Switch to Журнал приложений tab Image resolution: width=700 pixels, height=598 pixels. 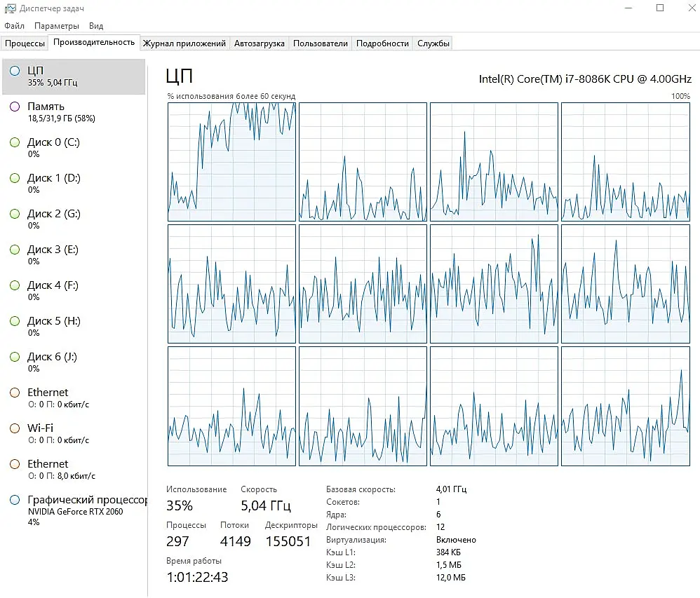point(184,43)
